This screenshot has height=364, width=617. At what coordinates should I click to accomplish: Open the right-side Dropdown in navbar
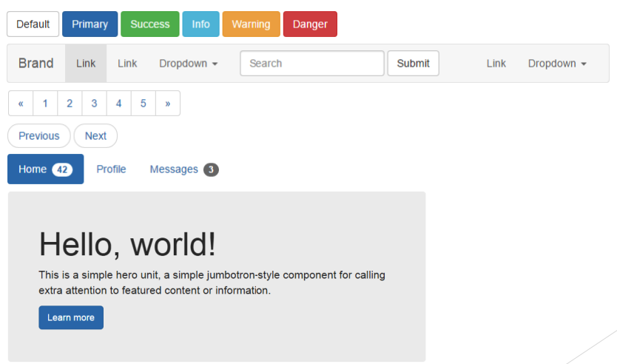(x=556, y=64)
